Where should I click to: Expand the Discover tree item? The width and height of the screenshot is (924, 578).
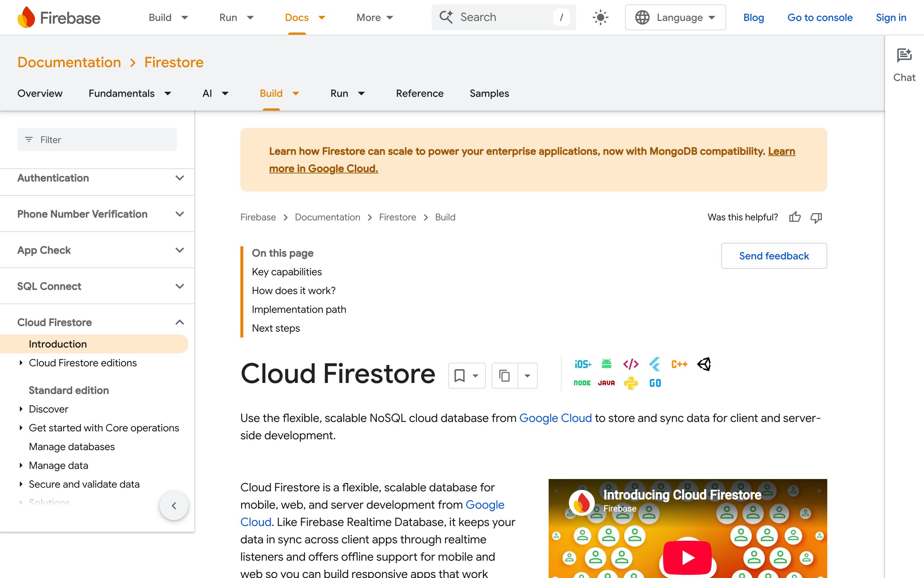click(21, 409)
